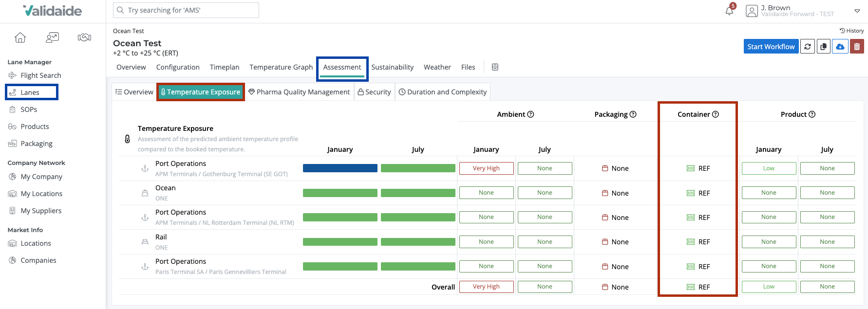Open the Weather tab

click(x=437, y=67)
